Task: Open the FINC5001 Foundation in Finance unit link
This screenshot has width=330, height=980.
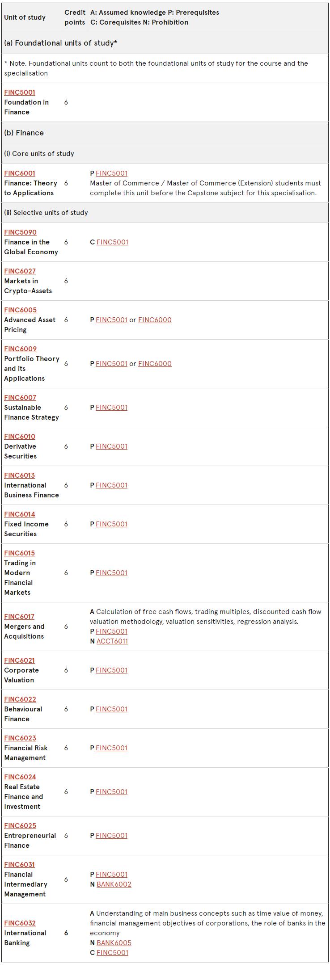Action: point(20,93)
